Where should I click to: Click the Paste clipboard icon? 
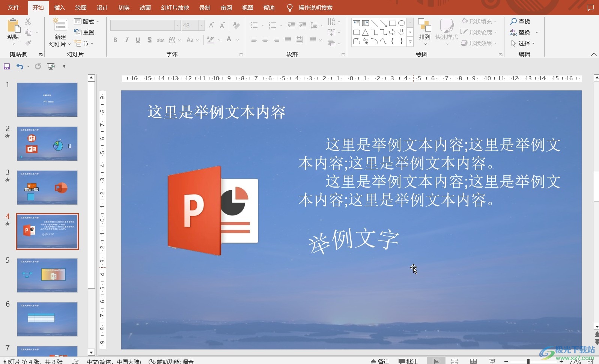13,26
